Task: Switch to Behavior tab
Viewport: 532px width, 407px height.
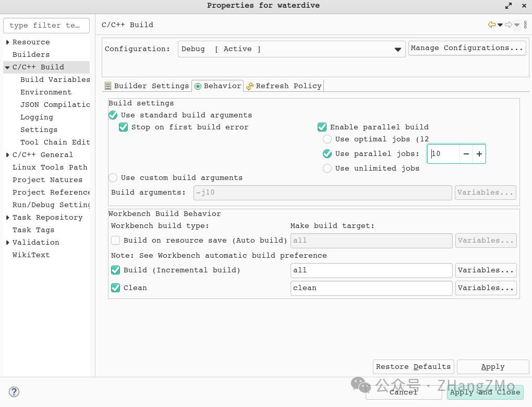Action: 217,86
